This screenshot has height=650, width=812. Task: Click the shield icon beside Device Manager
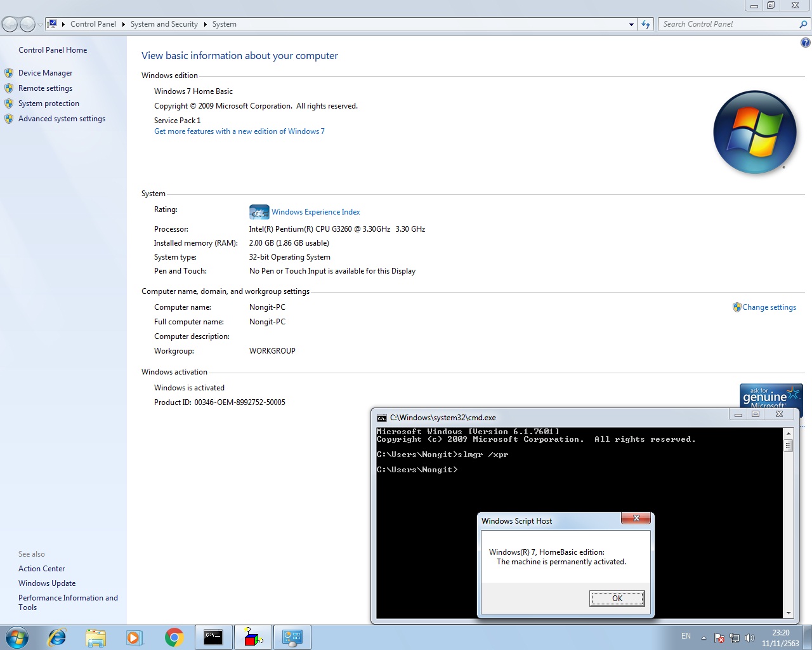coord(9,73)
